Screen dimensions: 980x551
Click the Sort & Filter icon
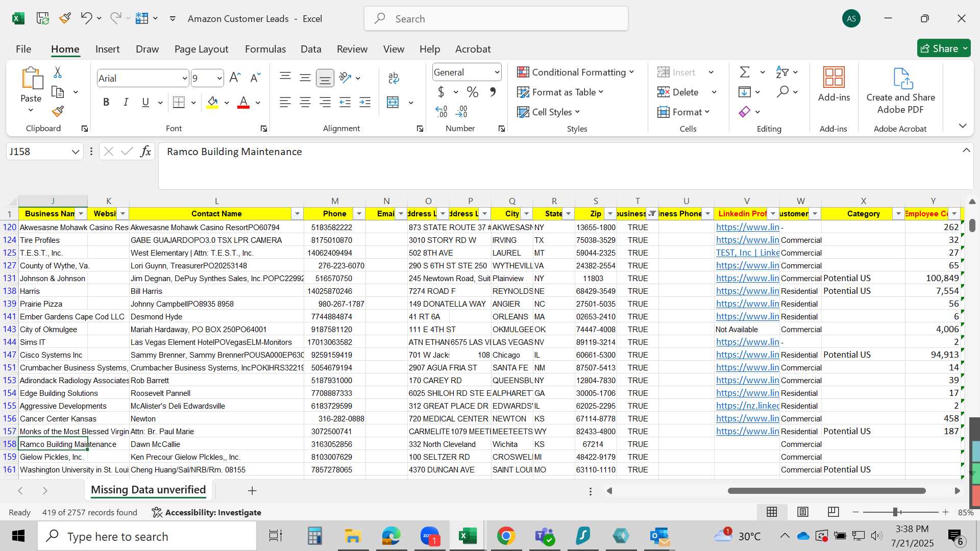(x=782, y=72)
